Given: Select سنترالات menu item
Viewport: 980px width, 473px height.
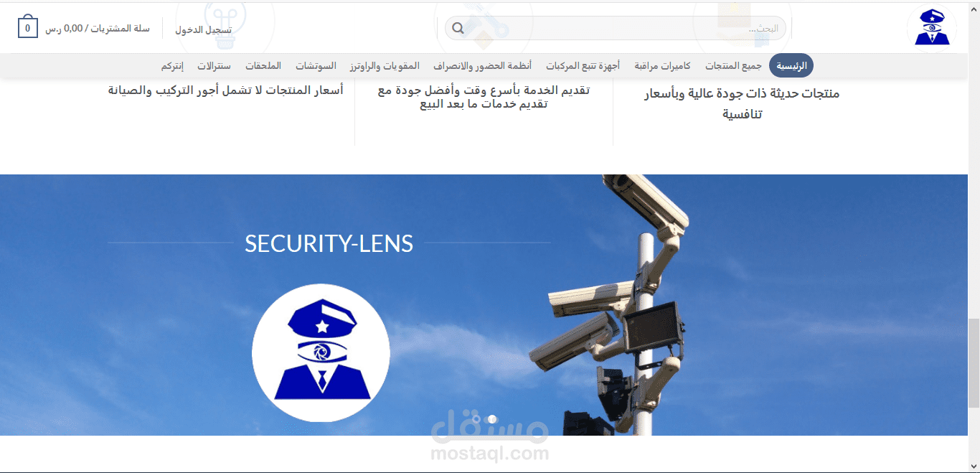Looking at the screenshot, I should 215,66.
